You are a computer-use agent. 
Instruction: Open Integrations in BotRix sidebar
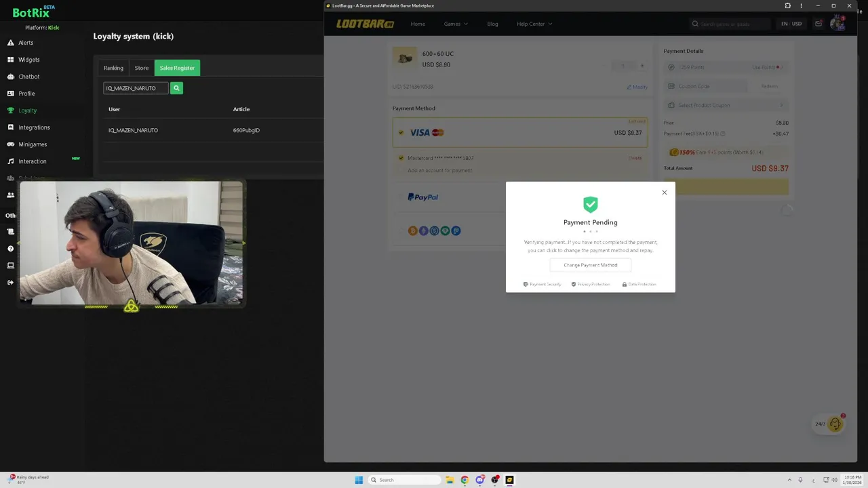28,127
